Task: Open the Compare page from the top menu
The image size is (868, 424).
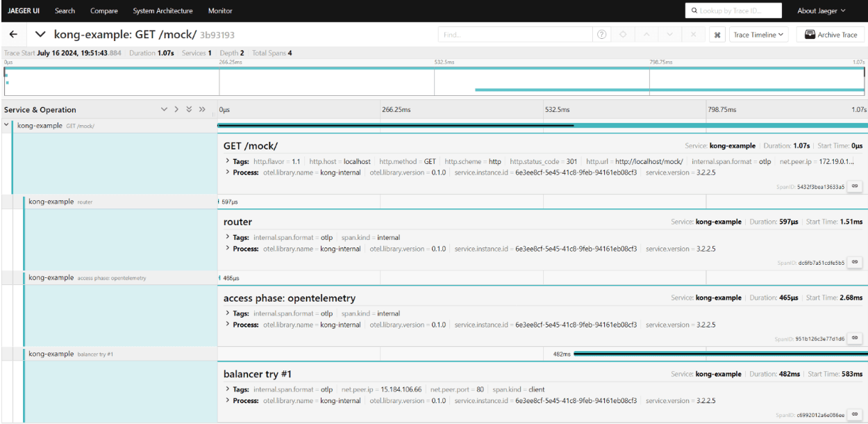Action: (x=104, y=10)
